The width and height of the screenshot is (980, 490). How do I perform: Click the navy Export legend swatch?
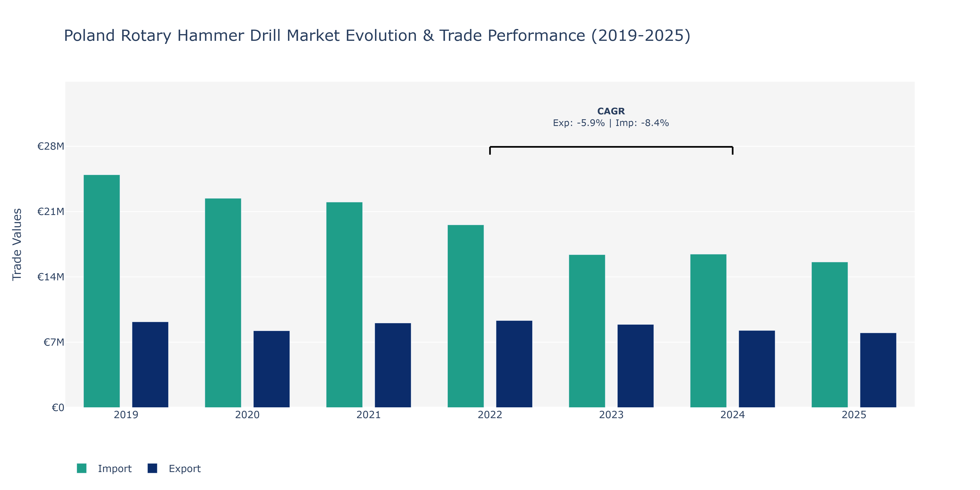coord(152,468)
